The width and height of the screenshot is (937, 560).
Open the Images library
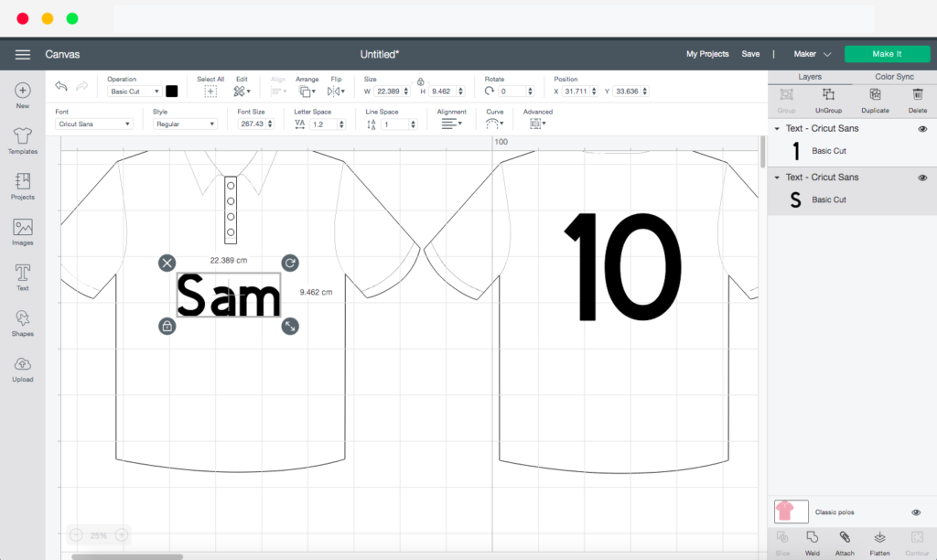tap(23, 231)
